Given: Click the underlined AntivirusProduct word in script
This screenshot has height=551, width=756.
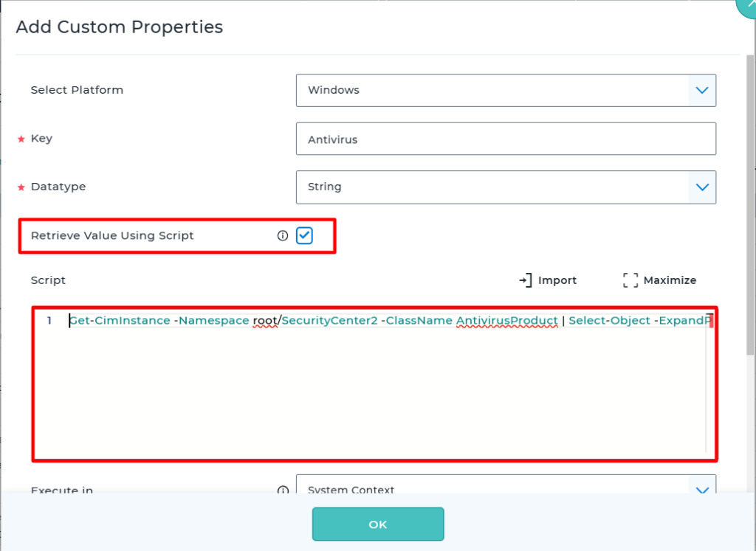Looking at the screenshot, I should tap(506, 321).
